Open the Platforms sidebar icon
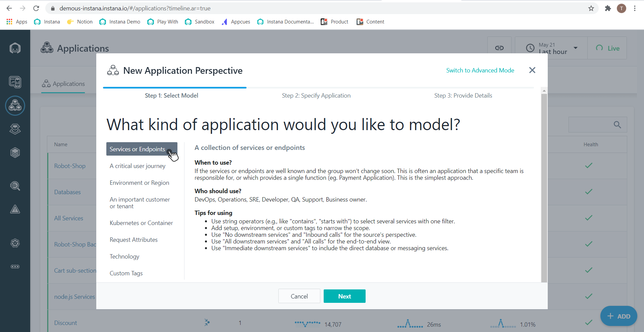 pos(15,129)
